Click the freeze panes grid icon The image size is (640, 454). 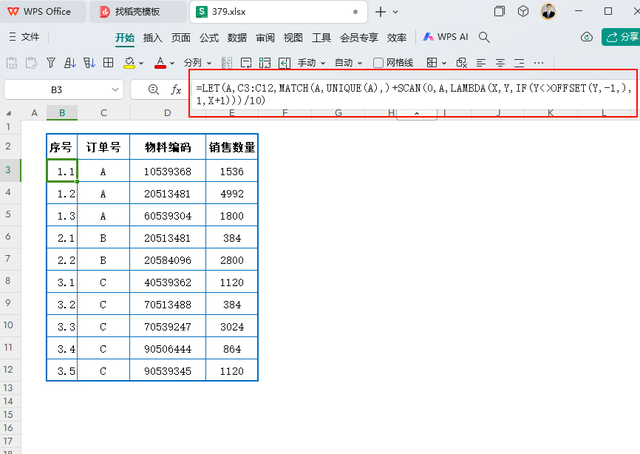tap(432, 63)
